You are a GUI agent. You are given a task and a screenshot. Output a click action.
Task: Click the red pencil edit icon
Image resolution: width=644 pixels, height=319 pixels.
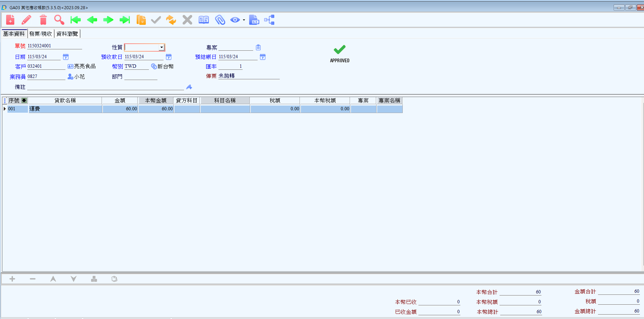point(27,20)
